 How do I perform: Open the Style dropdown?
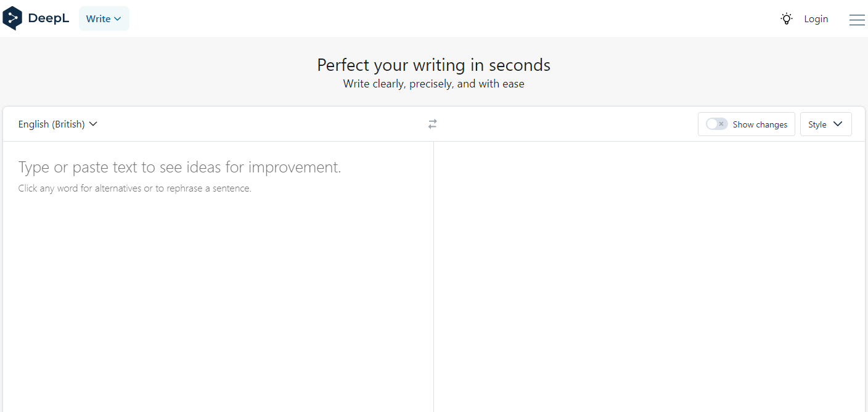[x=825, y=124]
